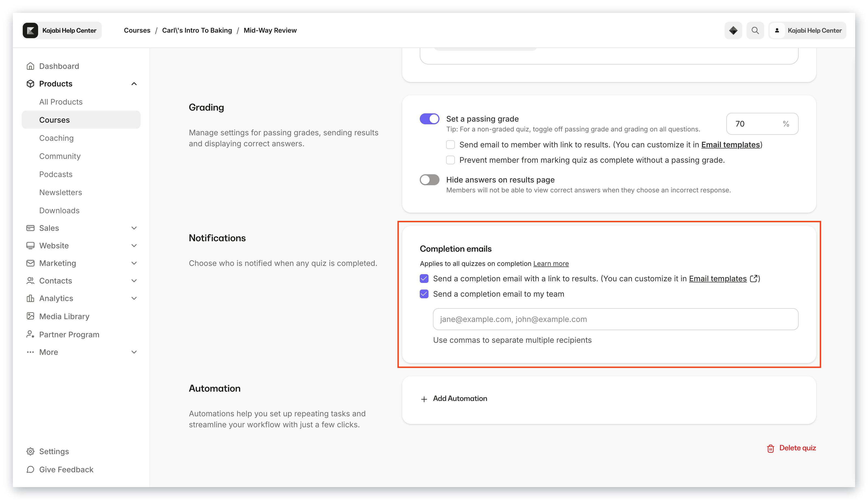Image resolution: width=868 pixels, height=500 pixels.
Task: Click the Mid-Way Review breadcrumb
Action: tap(270, 30)
